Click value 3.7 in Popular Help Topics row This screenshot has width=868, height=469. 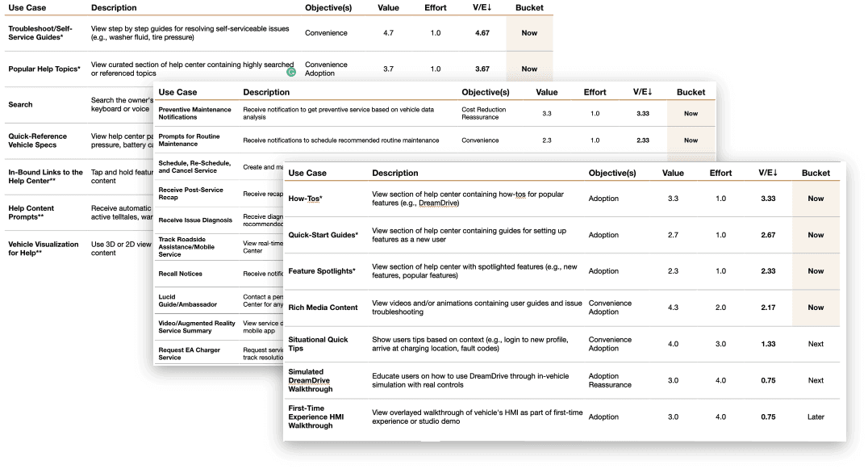coord(389,69)
